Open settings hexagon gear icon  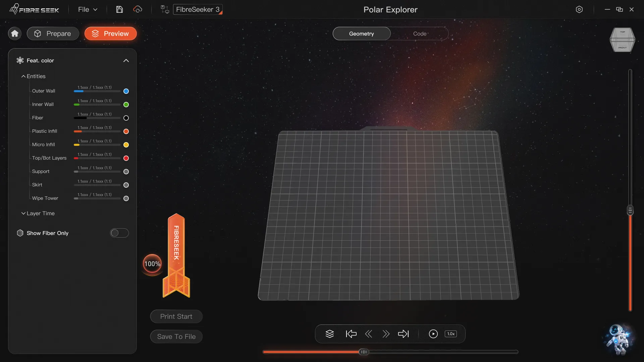579,9
